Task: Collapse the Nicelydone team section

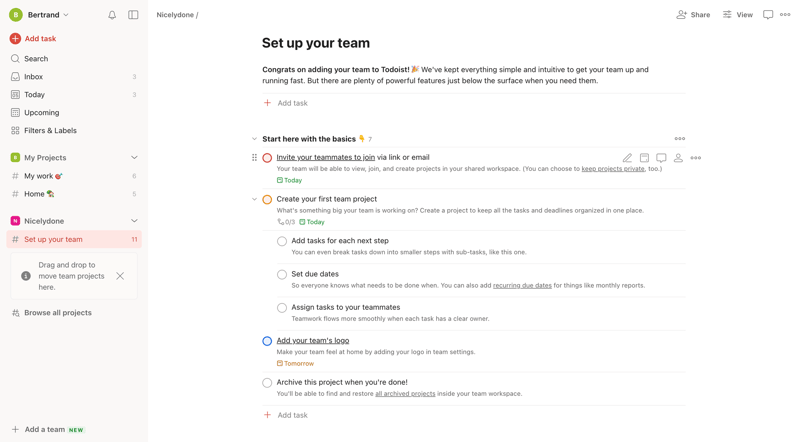Action: tap(134, 221)
